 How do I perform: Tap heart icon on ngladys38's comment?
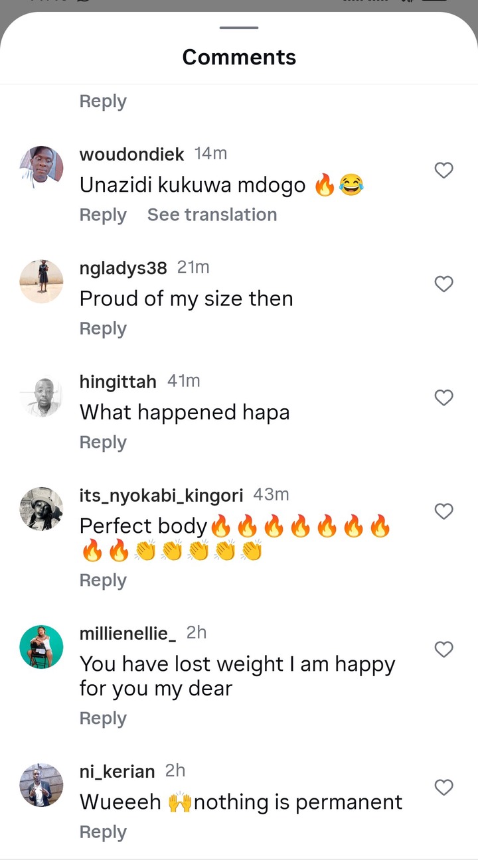point(443,284)
